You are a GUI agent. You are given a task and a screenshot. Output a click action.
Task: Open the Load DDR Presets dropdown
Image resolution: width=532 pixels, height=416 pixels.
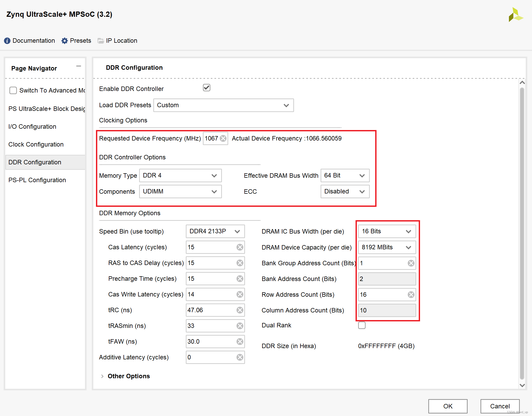click(223, 105)
